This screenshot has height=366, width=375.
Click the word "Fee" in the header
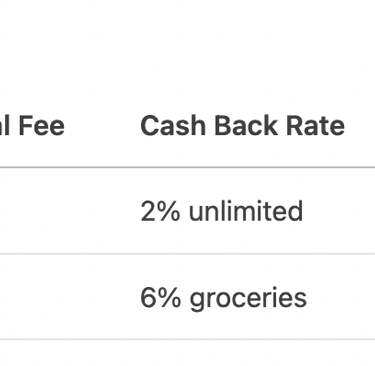(x=42, y=126)
